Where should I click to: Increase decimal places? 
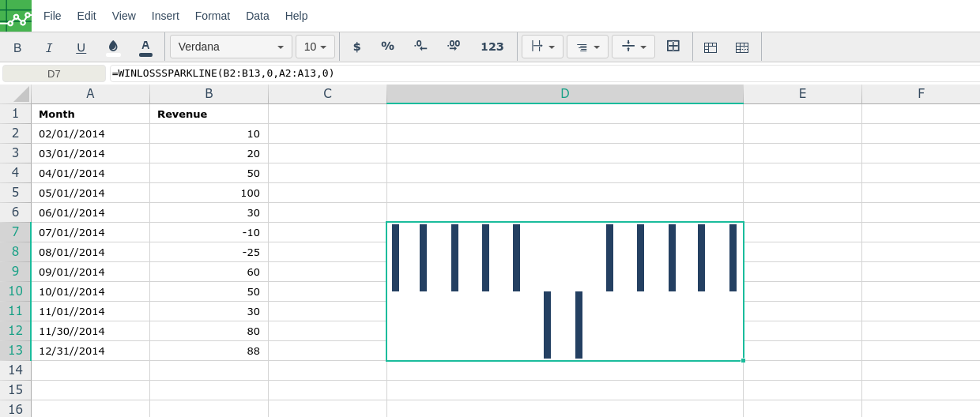click(x=453, y=47)
